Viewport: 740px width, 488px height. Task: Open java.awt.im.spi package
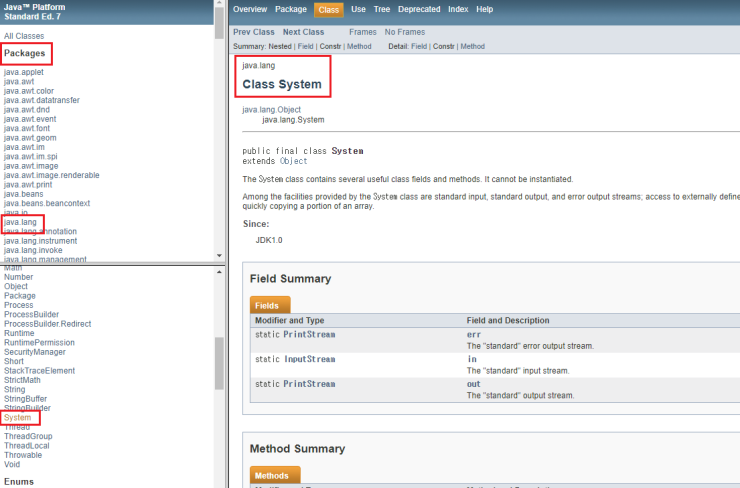(31, 156)
